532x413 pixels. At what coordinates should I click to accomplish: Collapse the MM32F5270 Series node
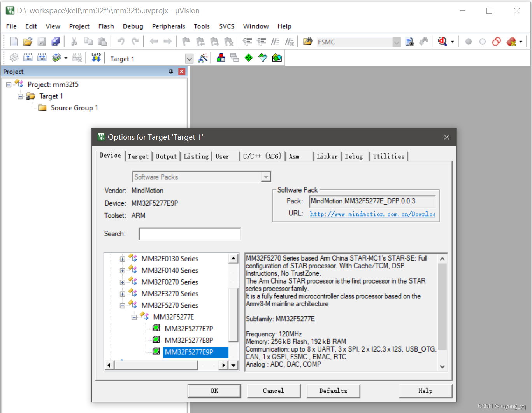(x=122, y=305)
